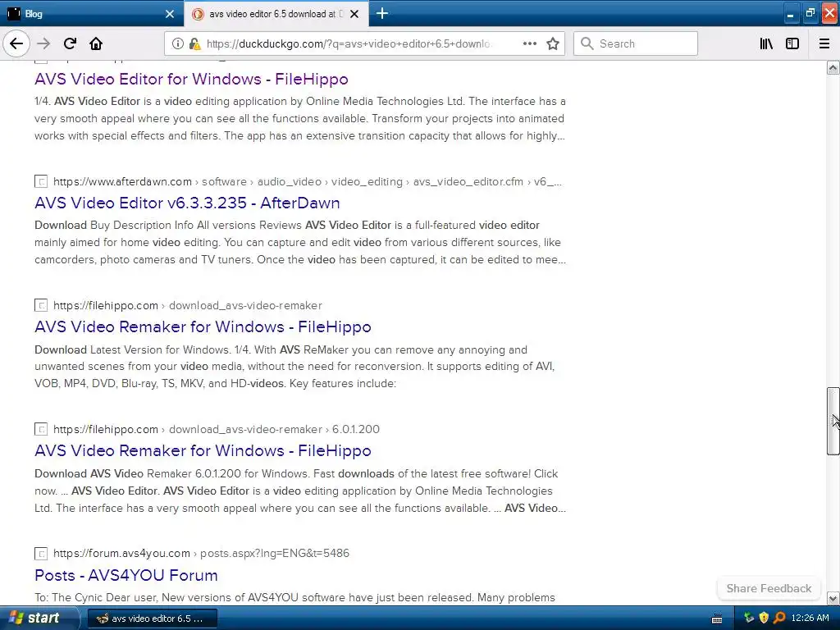Click favicon beside afterdawn.com URL
840x630 pixels.
coord(41,181)
